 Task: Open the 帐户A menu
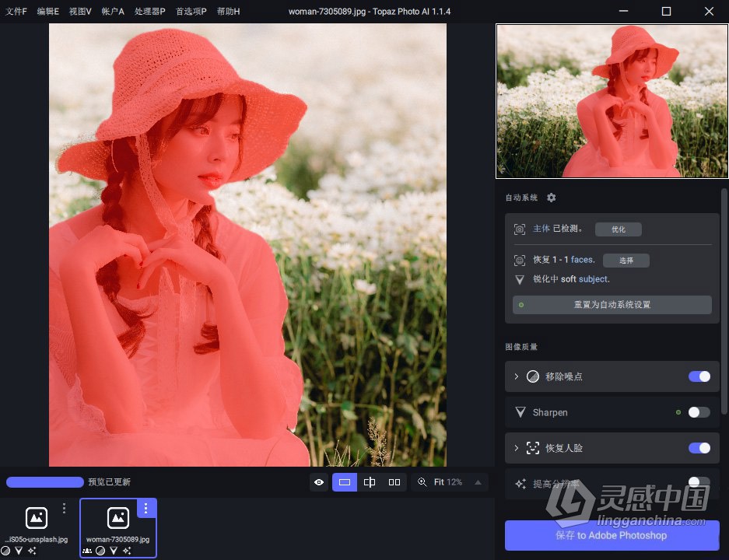[x=113, y=11]
